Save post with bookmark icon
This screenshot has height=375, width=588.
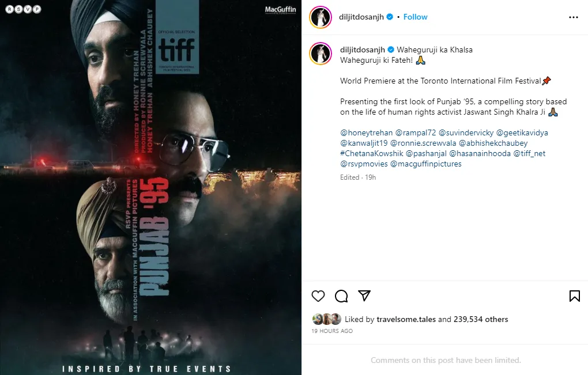pyautogui.click(x=575, y=296)
